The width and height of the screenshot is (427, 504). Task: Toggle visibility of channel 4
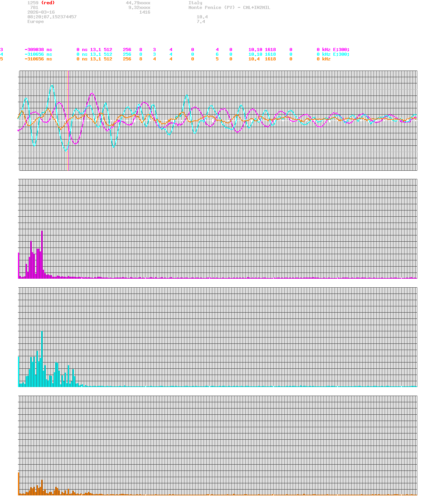(x=2, y=54)
